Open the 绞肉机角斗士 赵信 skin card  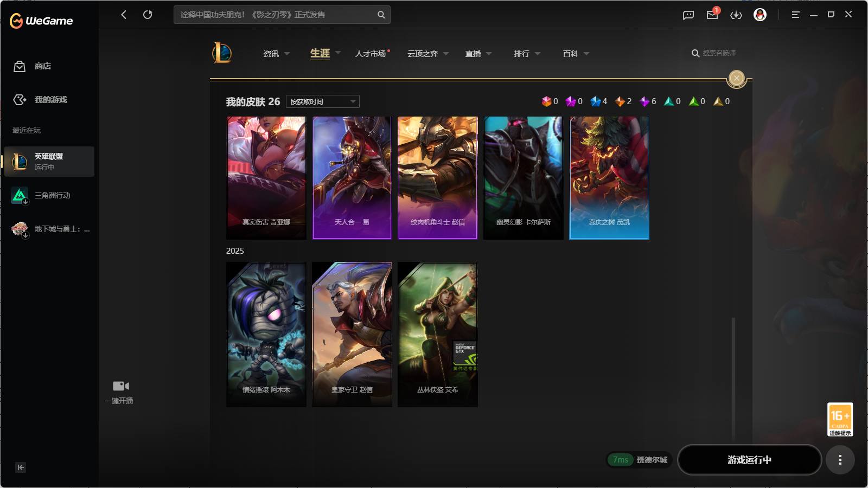click(x=438, y=178)
